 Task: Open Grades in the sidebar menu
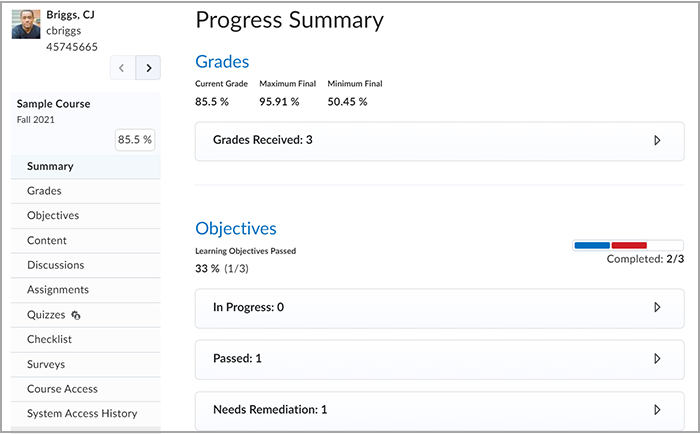[86, 191]
